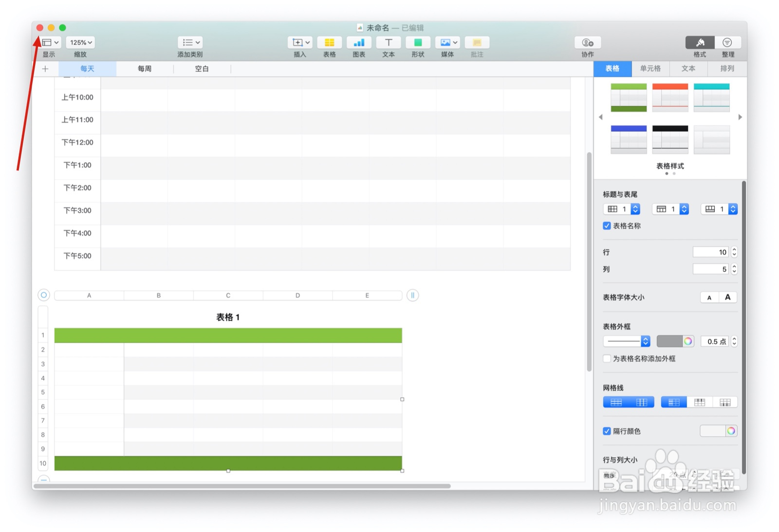Screen dimensions: 779x532
Task: Toggle 为表格名称添加外框 checkbox
Action: coord(607,359)
